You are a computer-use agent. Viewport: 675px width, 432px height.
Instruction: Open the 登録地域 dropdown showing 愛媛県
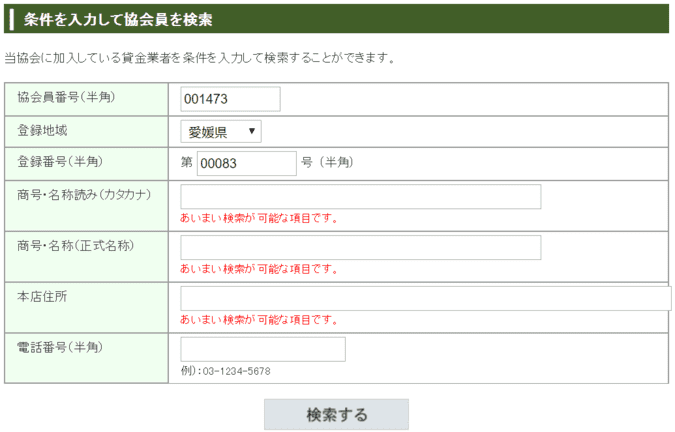(221, 132)
